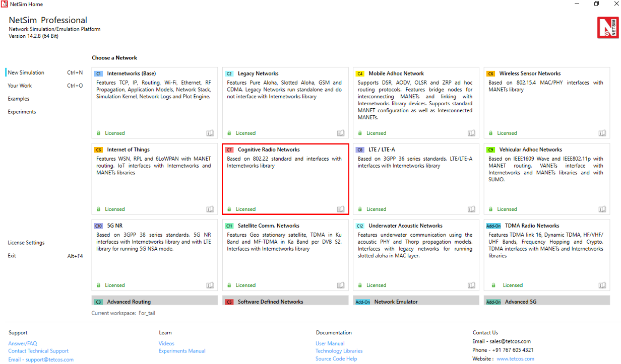Image resolution: width=621 pixels, height=364 pixels.
Task: Open documentation icon on Internetworks (Base) card
Action: click(210, 133)
